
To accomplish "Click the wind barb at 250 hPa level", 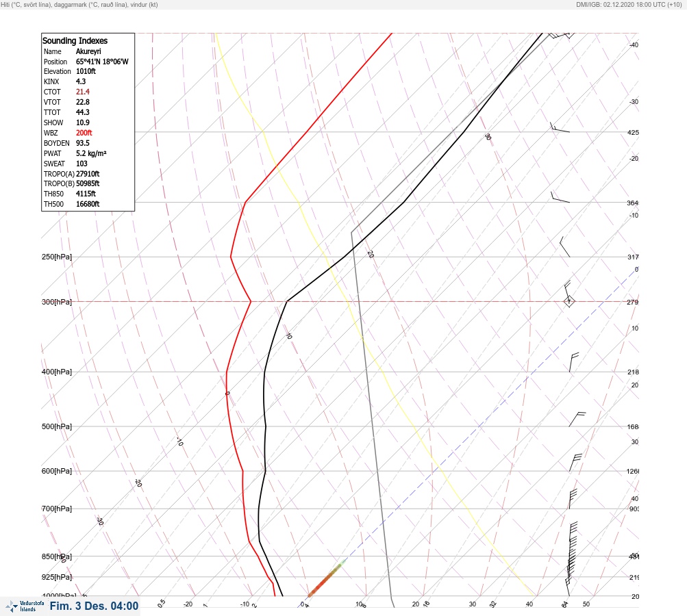I will point(565,246).
